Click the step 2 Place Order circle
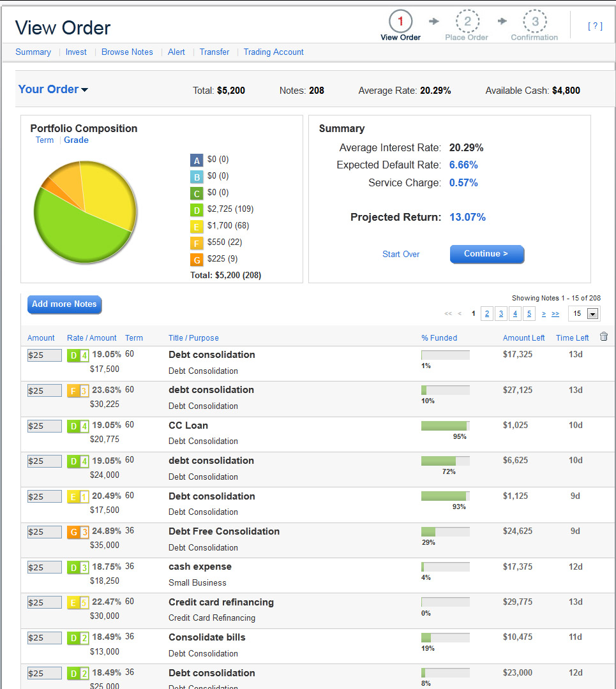This screenshot has height=689, width=616. [467, 22]
